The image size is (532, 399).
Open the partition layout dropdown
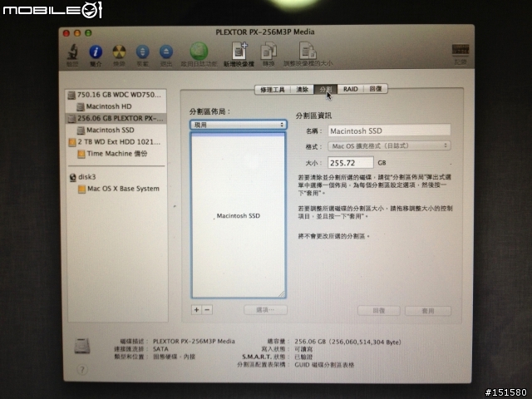[x=239, y=125]
